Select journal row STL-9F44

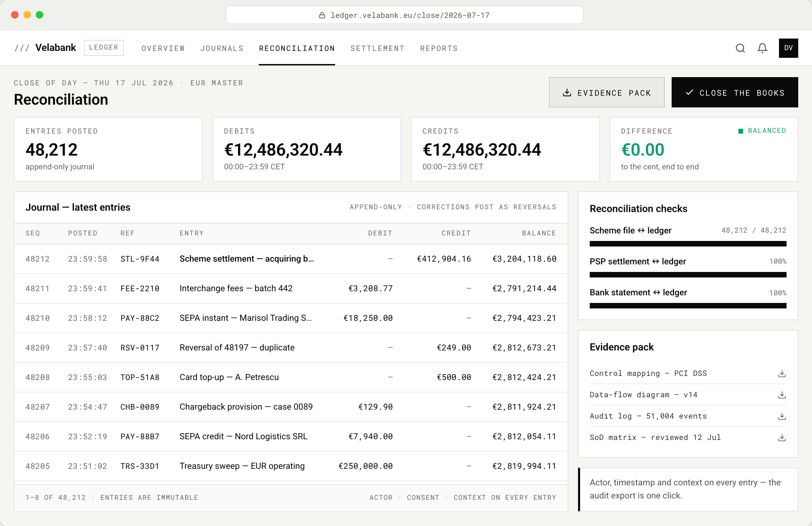[x=291, y=259]
